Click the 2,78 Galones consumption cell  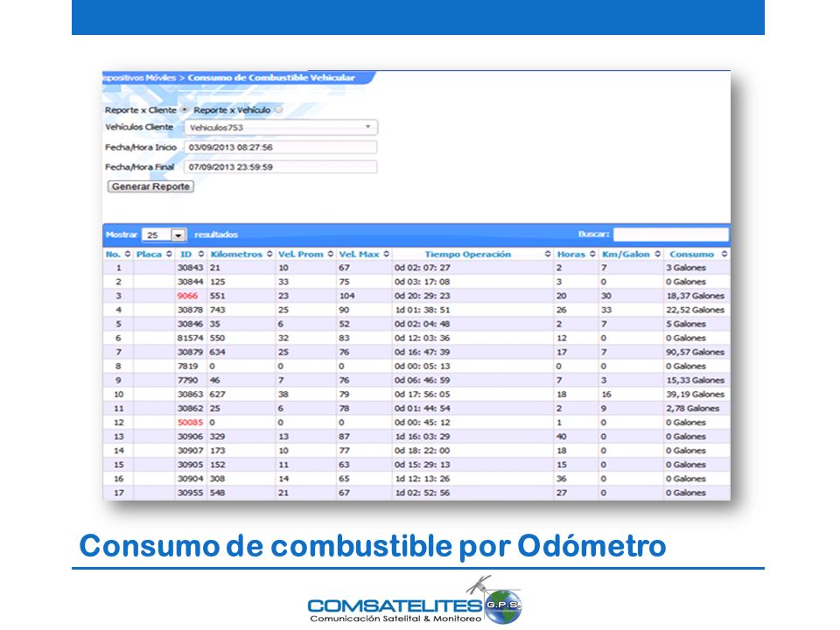(x=693, y=409)
